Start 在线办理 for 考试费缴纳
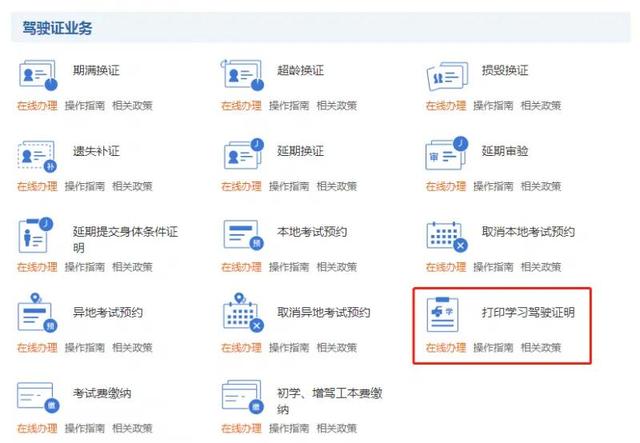Image resolution: width=640 pixels, height=443 pixels. point(37,428)
